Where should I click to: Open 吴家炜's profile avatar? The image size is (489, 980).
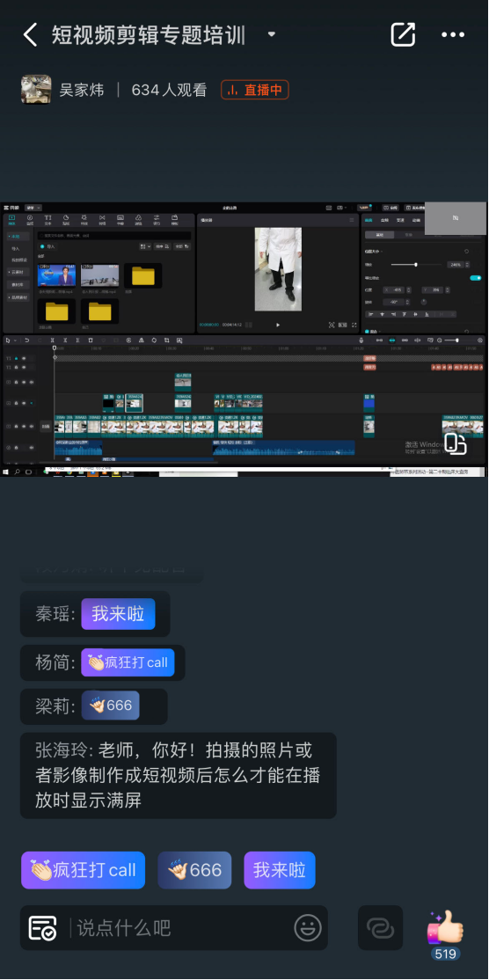coord(36,90)
